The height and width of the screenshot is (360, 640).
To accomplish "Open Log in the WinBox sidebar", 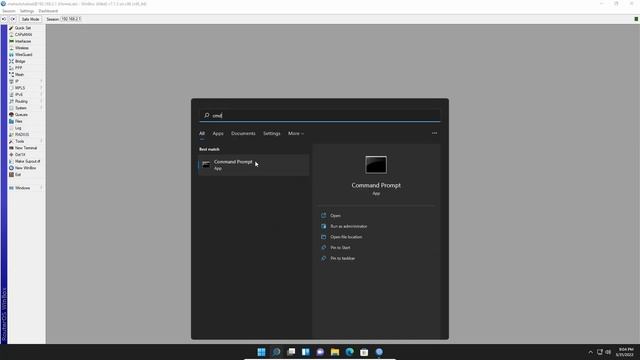I will coord(18,128).
